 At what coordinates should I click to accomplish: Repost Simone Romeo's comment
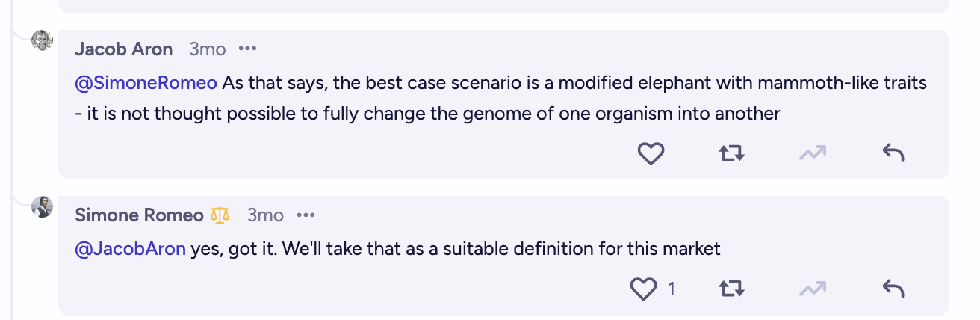click(731, 289)
